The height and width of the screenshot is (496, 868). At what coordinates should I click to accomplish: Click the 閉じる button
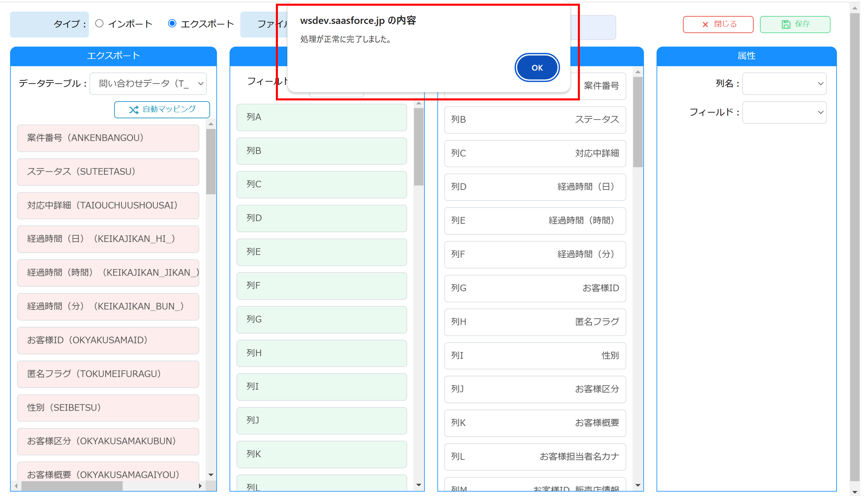718,24
